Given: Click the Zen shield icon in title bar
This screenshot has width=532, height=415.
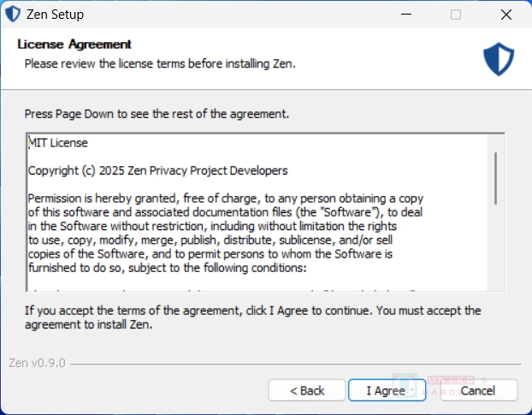Looking at the screenshot, I should [x=13, y=15].
